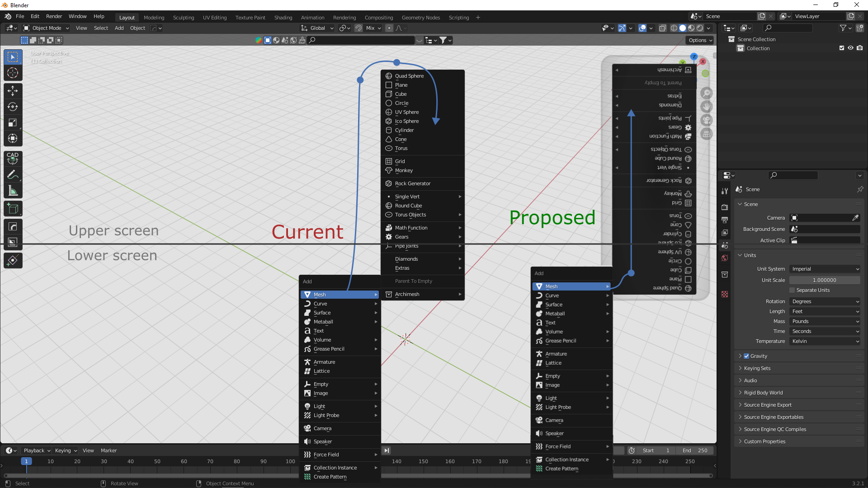
Task: Open the Length units dropdown
Action: click(x=825, y=311)
